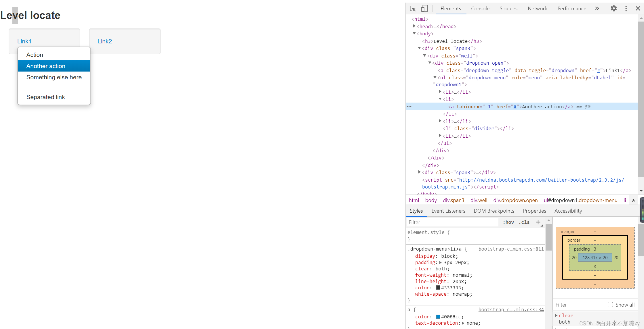Click the white-space: nowrap declaration

[443, 294]
